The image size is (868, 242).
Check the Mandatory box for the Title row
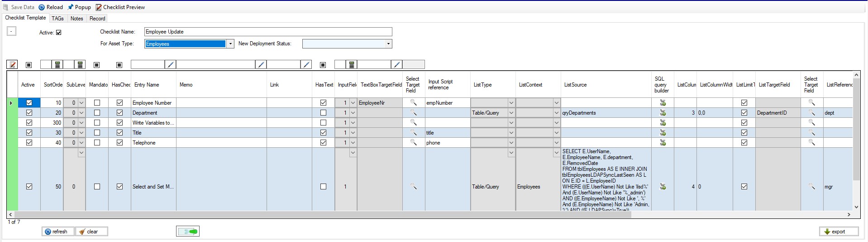[97, 133]
